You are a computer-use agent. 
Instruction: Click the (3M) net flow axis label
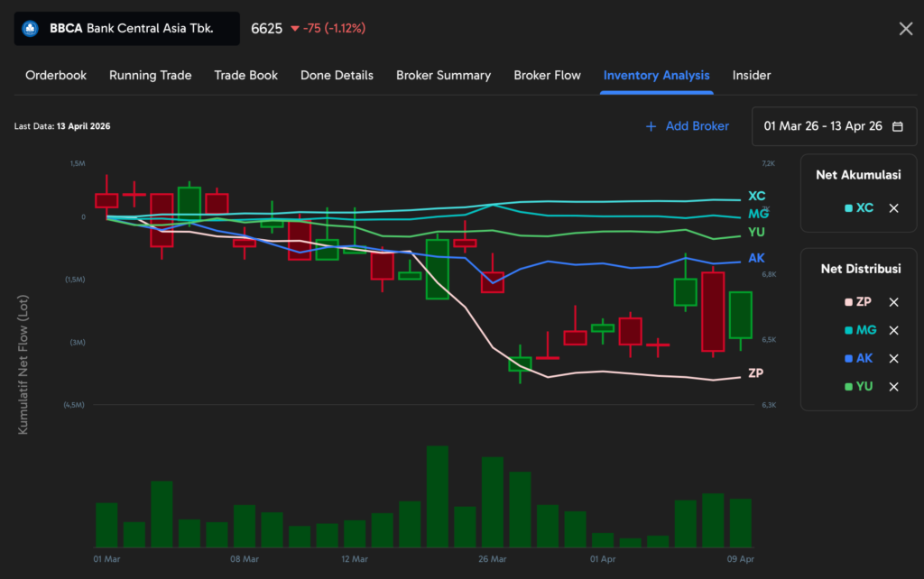click(78, 342)
